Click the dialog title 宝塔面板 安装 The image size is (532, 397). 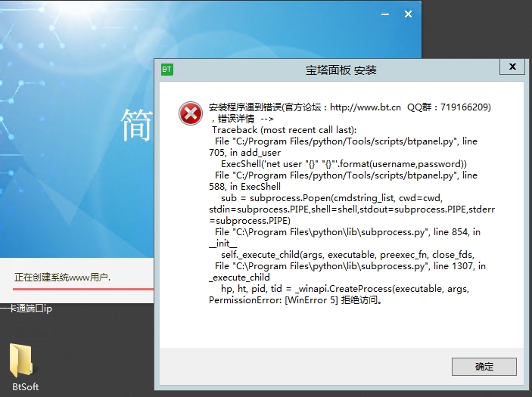341,70
